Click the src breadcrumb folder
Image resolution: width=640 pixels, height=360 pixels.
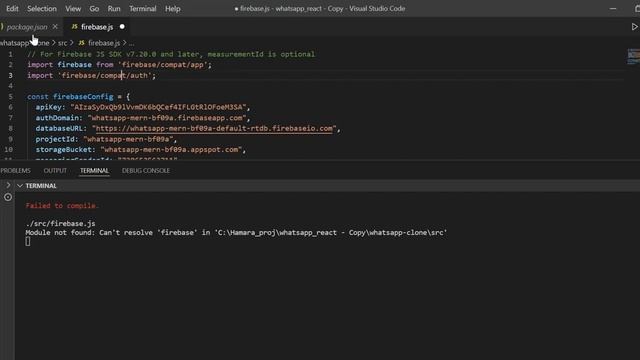coord(62,43)
